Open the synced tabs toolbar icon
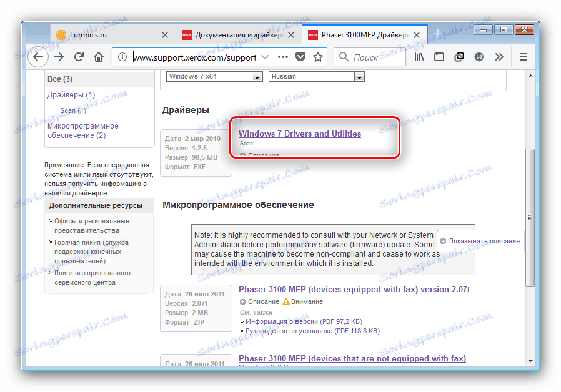 (459, 57)
